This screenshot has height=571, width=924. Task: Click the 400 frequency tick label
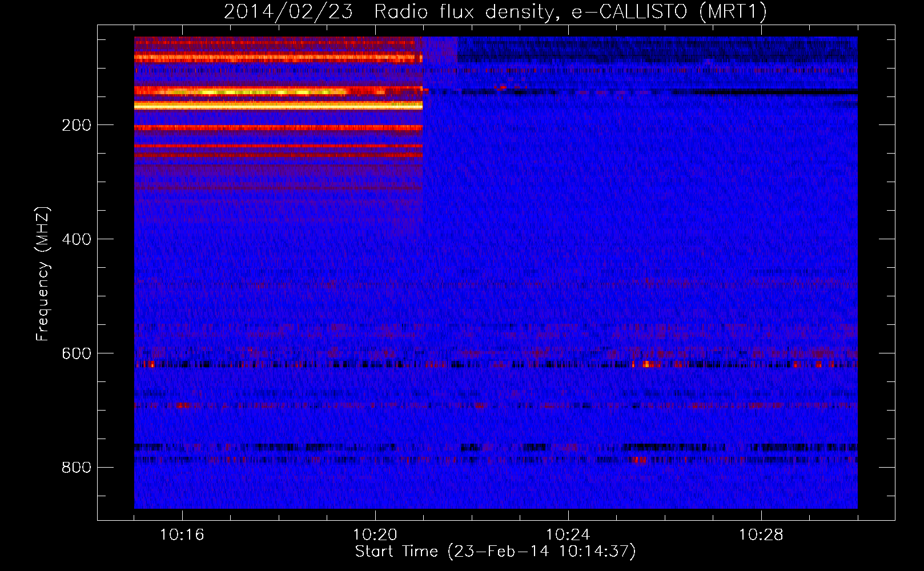[77, 239]
